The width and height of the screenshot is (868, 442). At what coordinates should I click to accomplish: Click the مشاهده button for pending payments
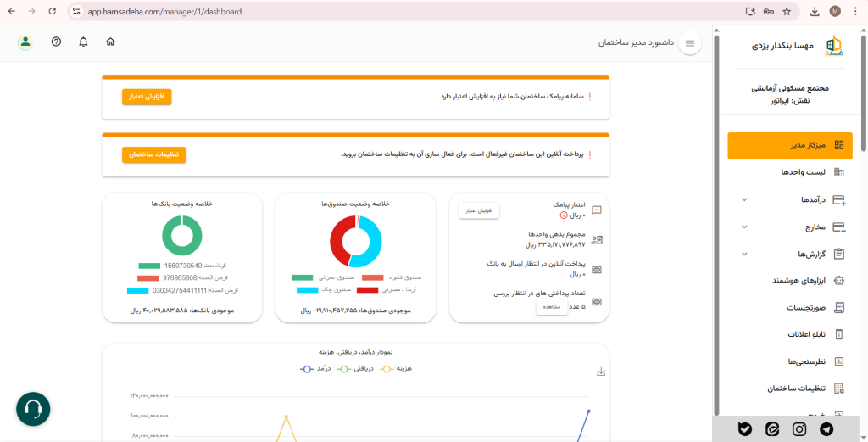pos(551,307)
